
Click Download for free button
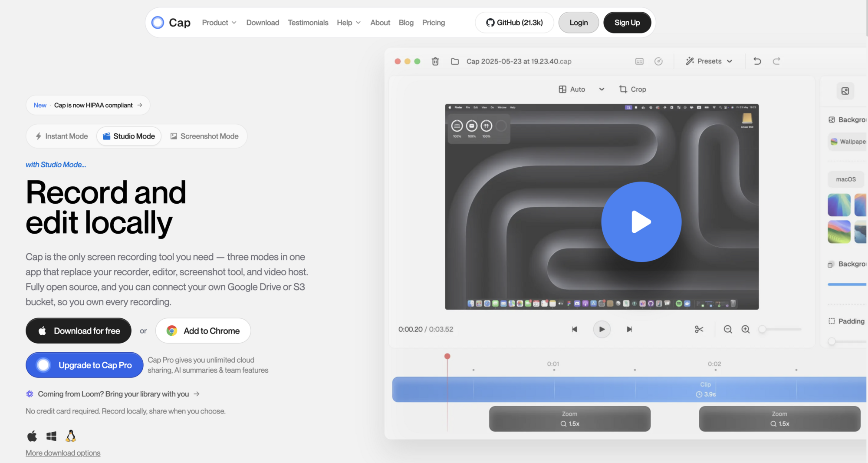click(79, 331)
